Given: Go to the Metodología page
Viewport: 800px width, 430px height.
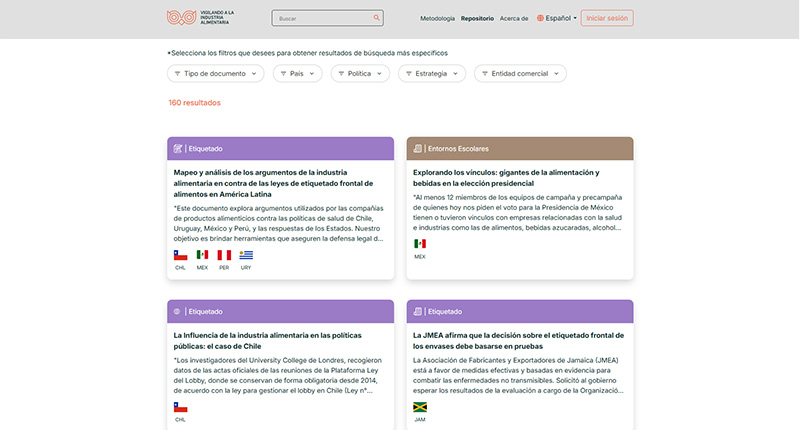Looking at the screenshot, I should point(437,18).
